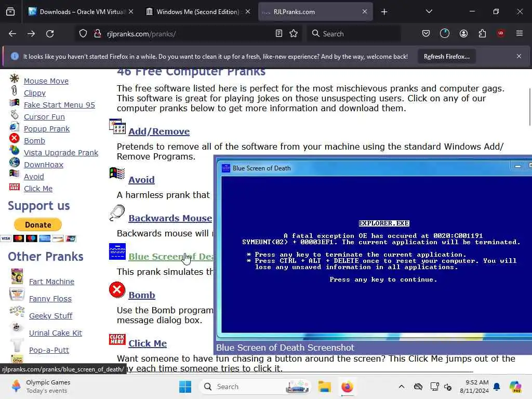
Task: Select the RJLPranks.com tab
Action: [315, 12]
